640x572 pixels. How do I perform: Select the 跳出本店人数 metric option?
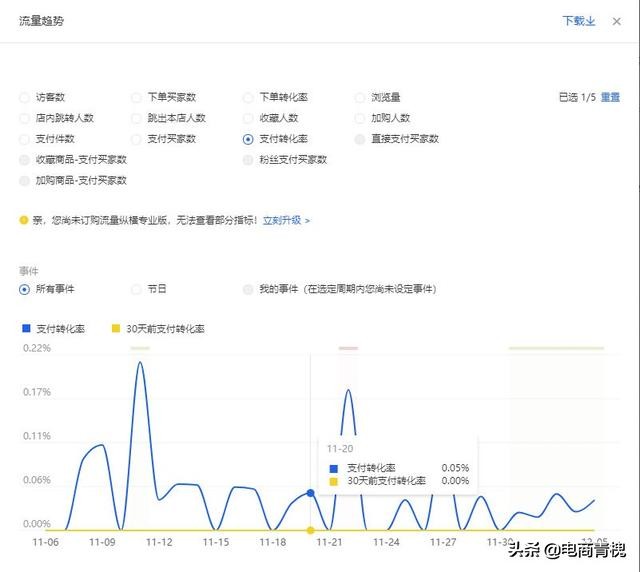tap(136, 118)
